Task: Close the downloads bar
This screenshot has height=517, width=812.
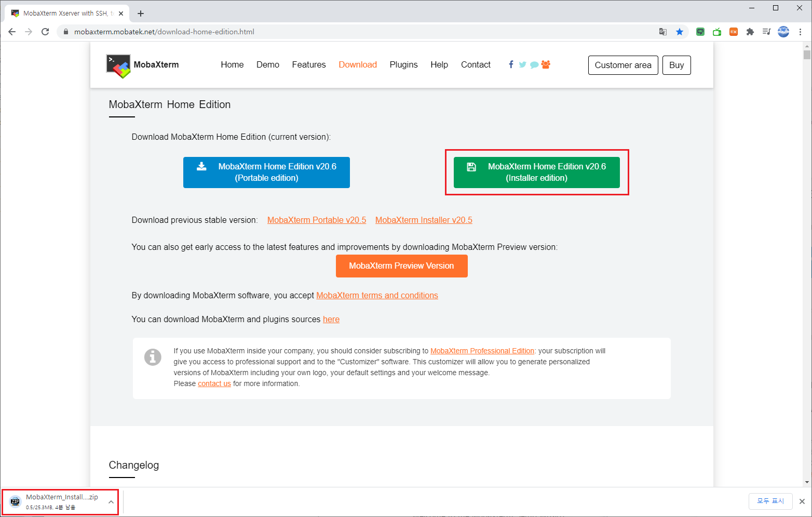Action: [x=802, y=501]
